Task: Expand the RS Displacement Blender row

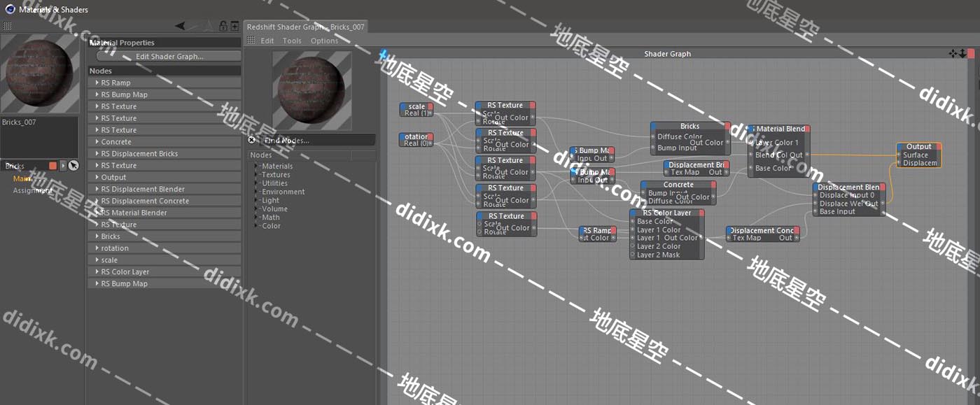Action: 97,189
